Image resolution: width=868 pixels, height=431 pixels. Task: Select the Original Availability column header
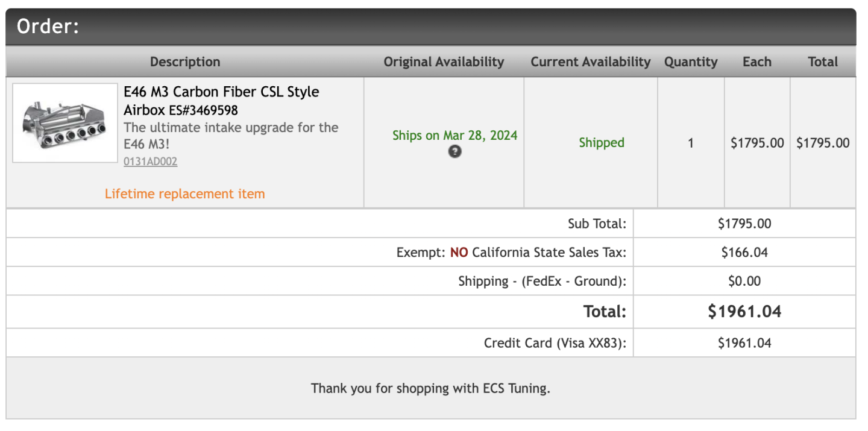pyautogui.click(x=444, y=62)
